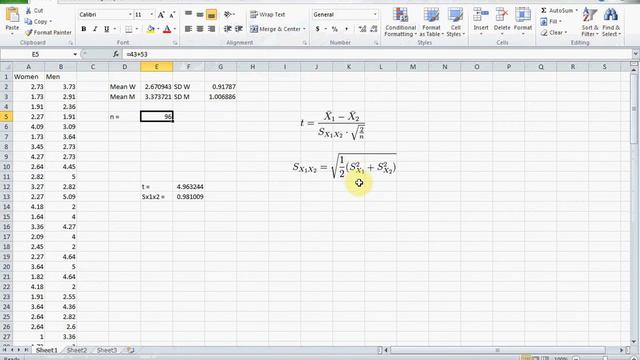Click Format cells button

(x=523, y=21)
